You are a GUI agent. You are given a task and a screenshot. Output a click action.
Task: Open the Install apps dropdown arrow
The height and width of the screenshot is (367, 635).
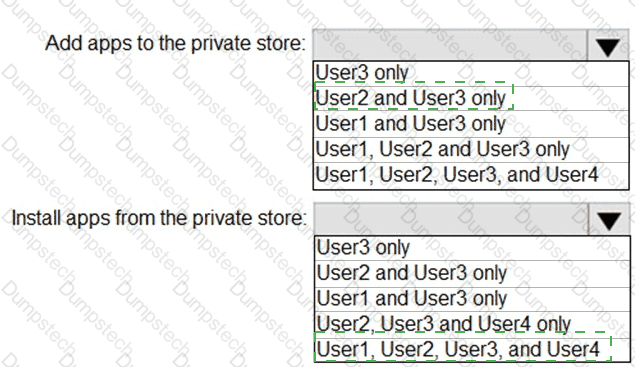(609, 220)
